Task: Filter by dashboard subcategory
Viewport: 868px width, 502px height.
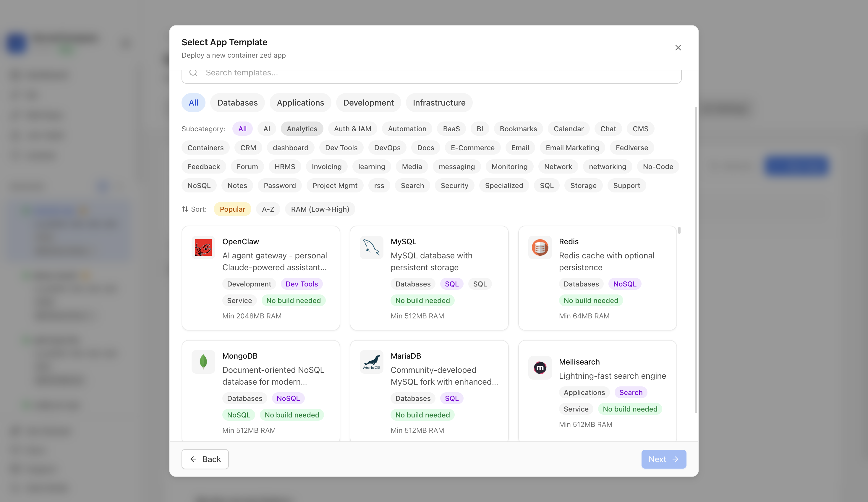Action: tap(290, 148)
